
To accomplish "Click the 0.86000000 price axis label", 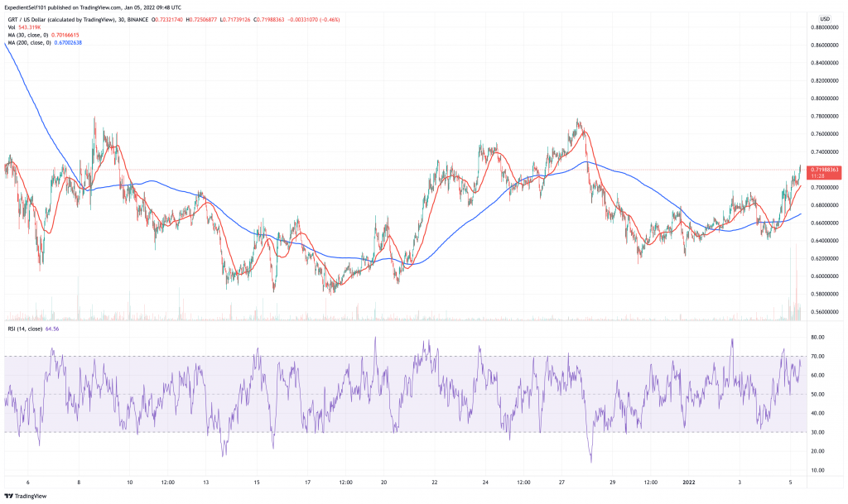I will point(824,45).
